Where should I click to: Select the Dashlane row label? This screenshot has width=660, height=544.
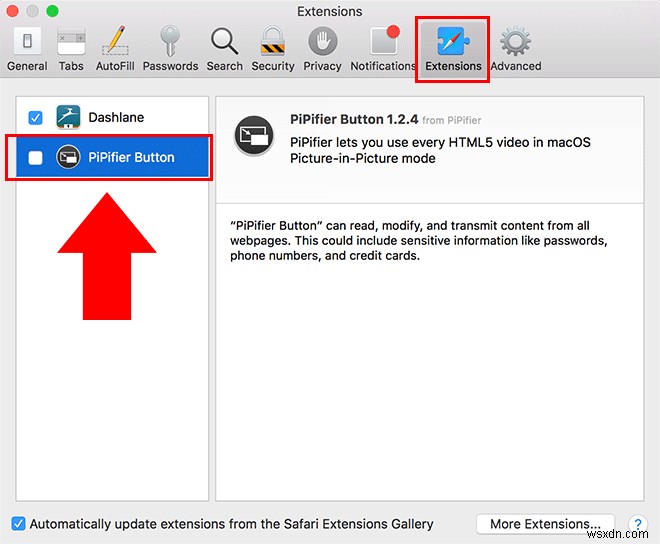116,117
